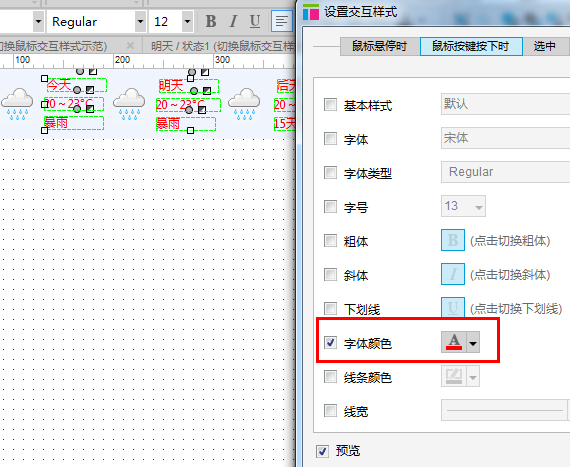
Task: Click the red font color A swatch
Action: coord(454,342)
